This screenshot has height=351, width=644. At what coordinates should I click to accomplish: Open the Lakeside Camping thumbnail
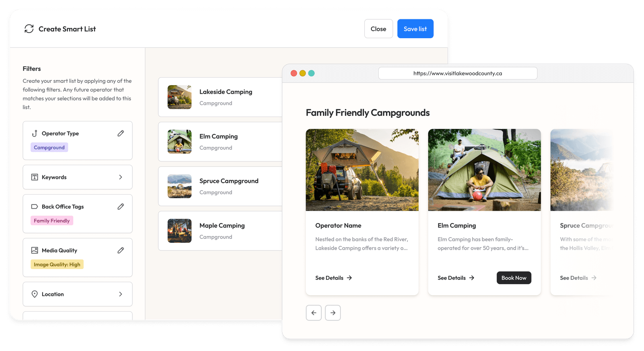tap(180, 97)
